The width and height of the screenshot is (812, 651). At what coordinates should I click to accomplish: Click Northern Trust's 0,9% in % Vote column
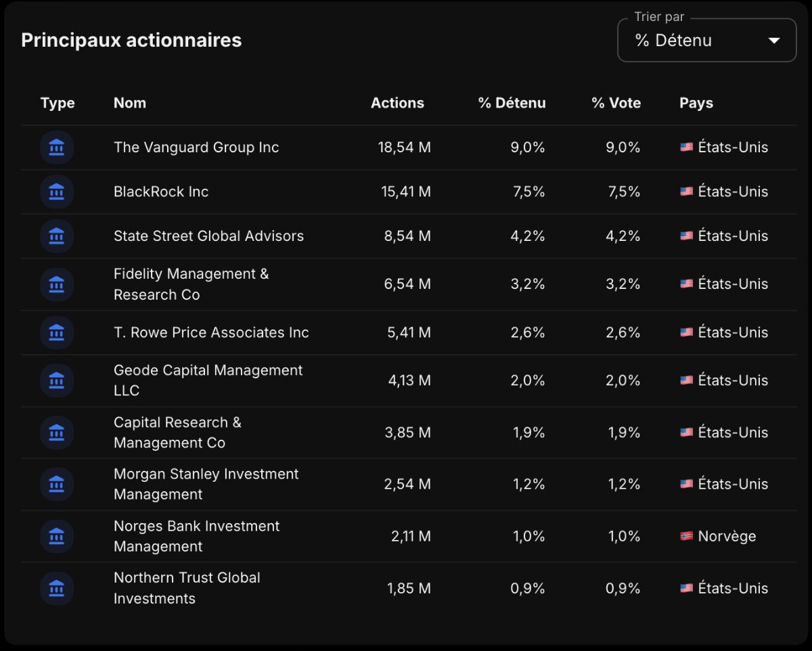tap(623, 588)
